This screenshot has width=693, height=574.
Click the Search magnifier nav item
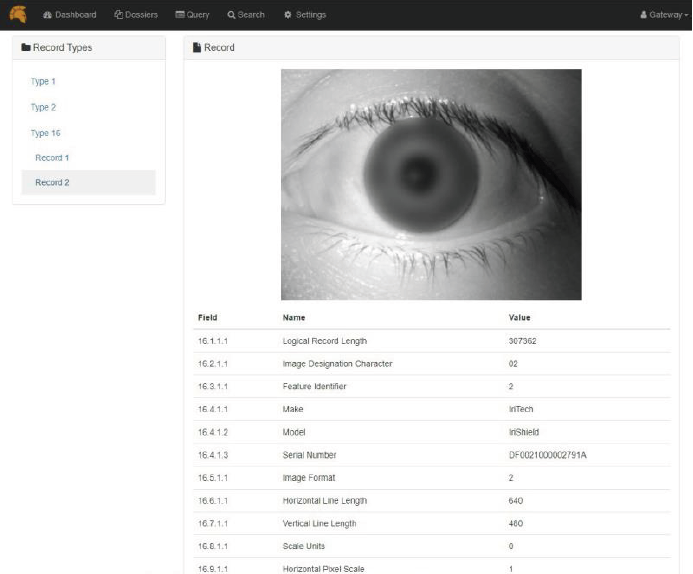coord(246,15)
